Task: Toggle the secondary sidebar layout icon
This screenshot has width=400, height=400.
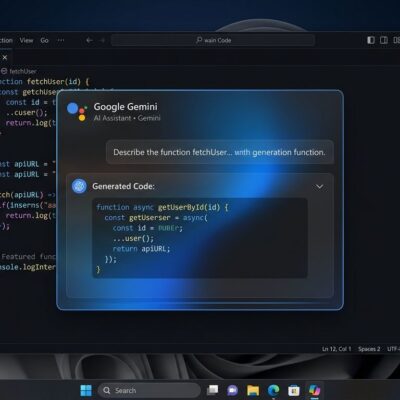Action: click(384, 40)
